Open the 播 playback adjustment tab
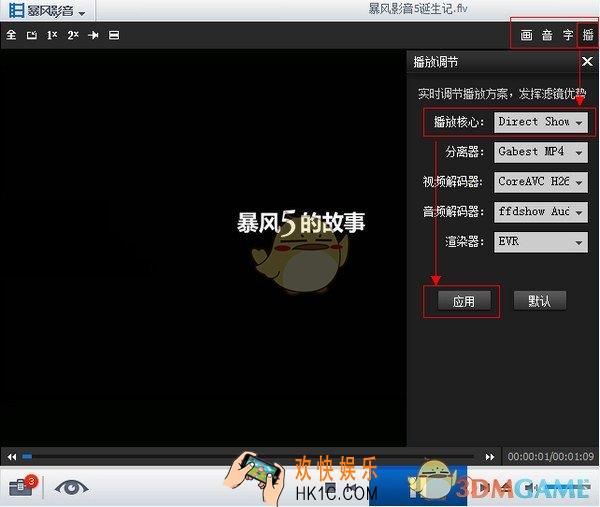This screenshot has height=507, width=600. 588,35
